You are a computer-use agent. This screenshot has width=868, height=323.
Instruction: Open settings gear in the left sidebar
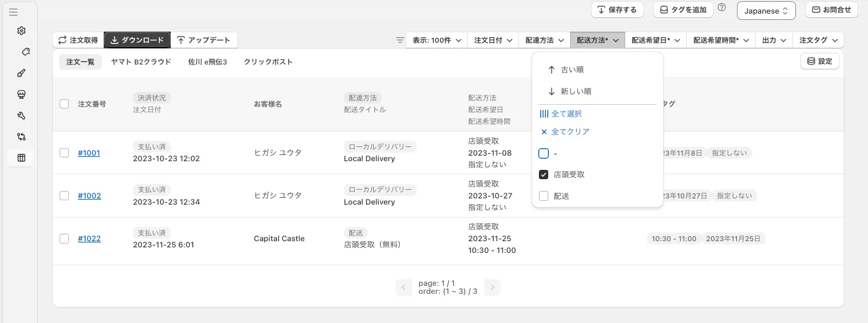pyautogui.click(x=21, y=31)
